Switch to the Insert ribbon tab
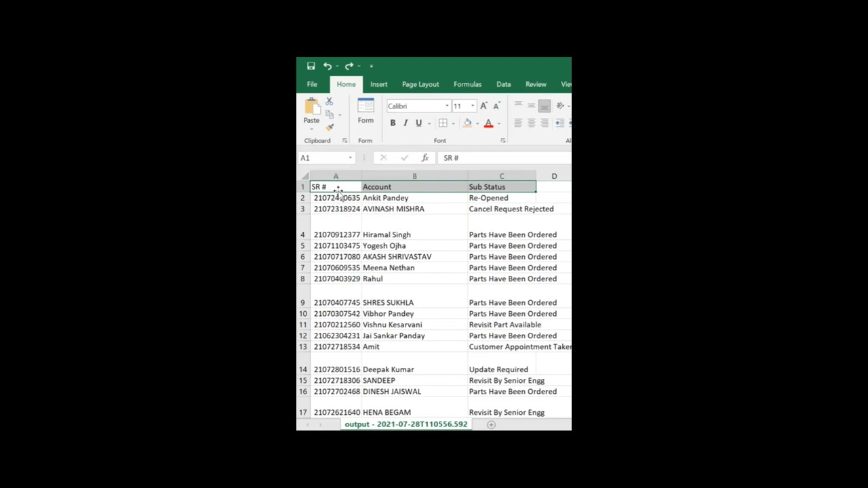 378,84
